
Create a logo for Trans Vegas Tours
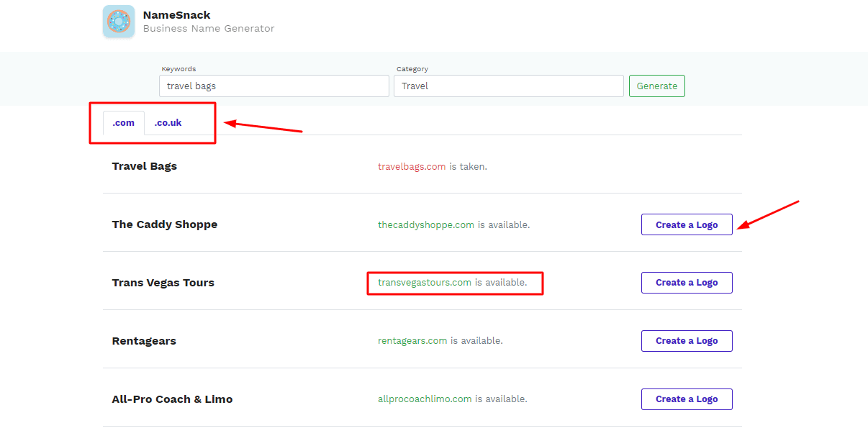click(x=687, y=283)
